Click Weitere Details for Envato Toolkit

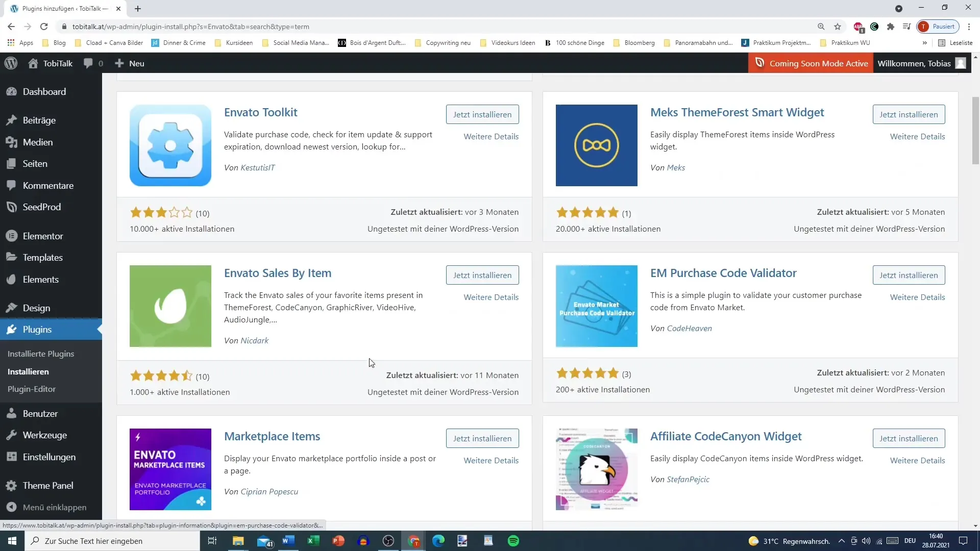coord(492,137)
